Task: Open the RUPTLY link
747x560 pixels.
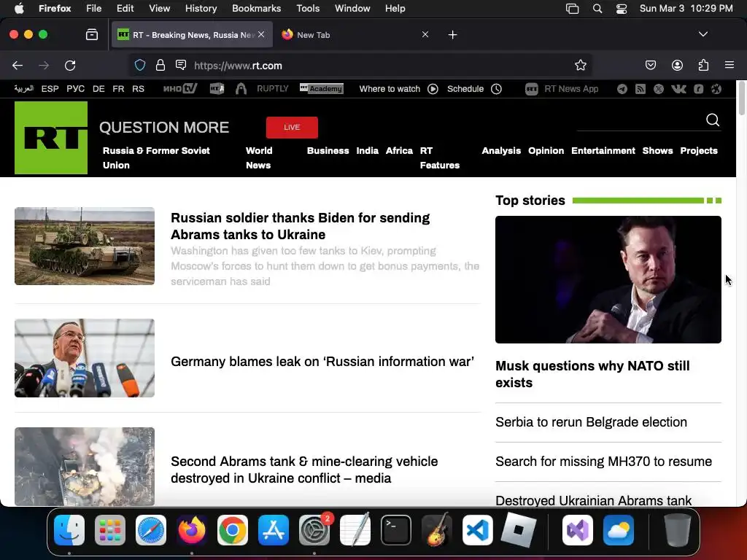Action: [x=273, y=88]
